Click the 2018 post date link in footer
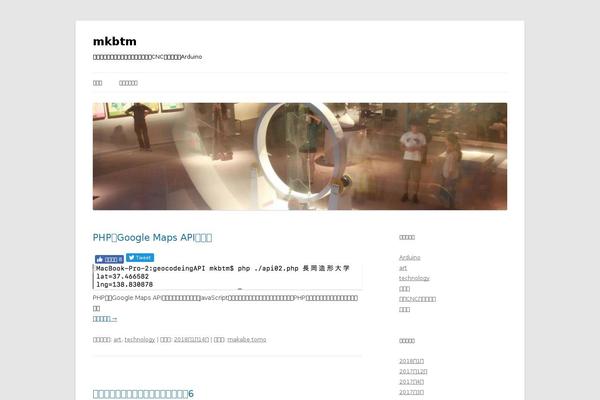The width and height of the screenshot is (600, 400). (191, 340)
